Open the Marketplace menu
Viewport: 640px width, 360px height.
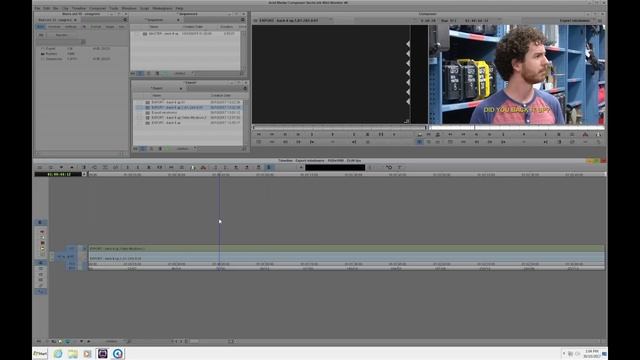[162, 8]
